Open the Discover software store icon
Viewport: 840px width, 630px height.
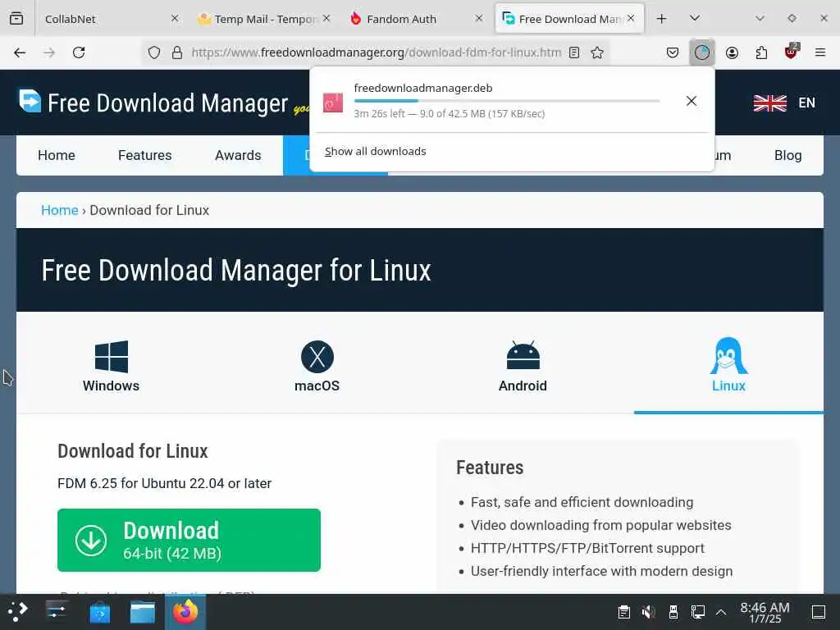coord(99,612)
